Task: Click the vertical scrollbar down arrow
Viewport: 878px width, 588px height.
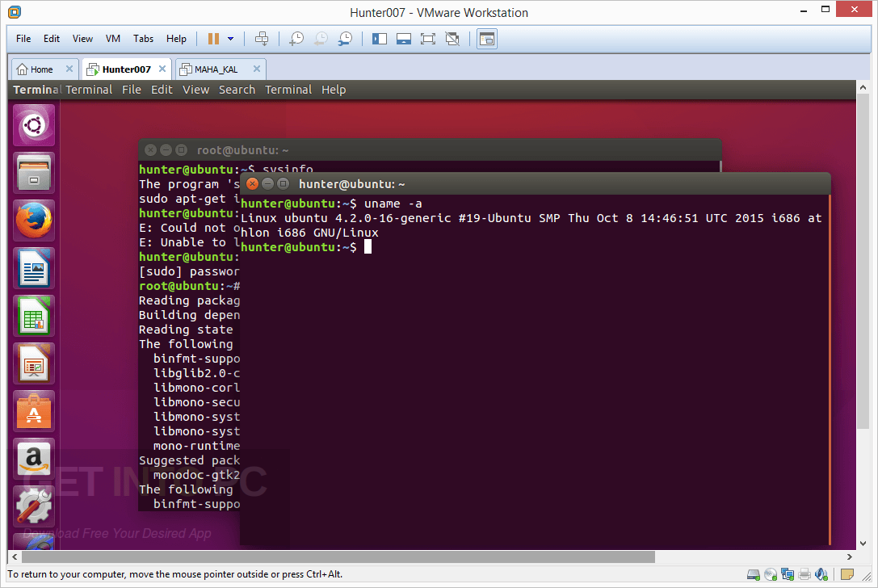Action: coord(863,544)
